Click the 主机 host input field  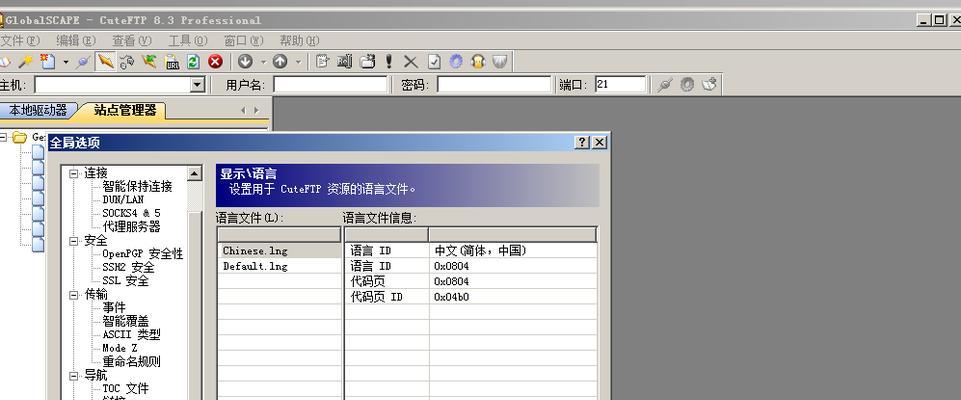(x=112, y=85)
